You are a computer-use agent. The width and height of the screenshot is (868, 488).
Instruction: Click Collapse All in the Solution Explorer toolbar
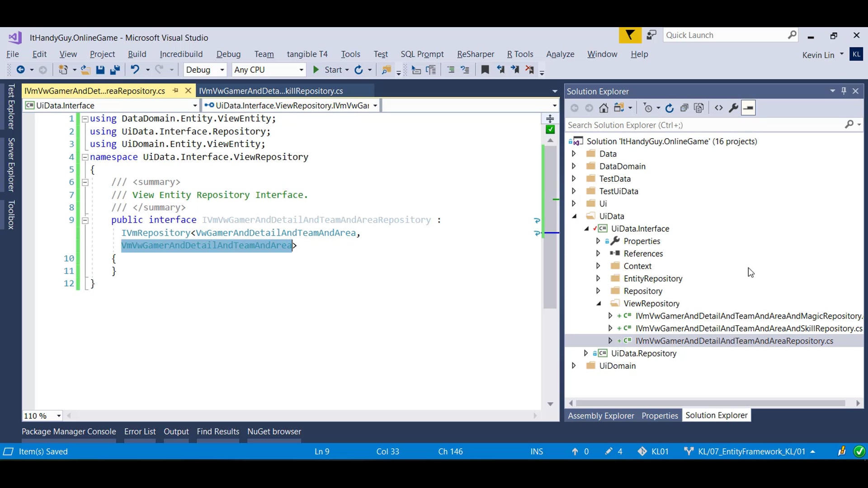click(684, 108)
